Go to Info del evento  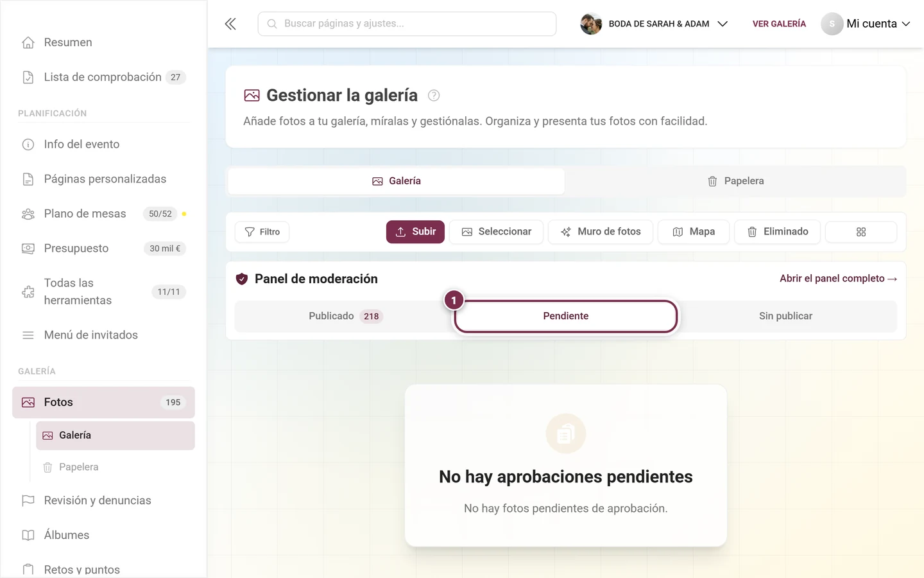pos(103,144)
